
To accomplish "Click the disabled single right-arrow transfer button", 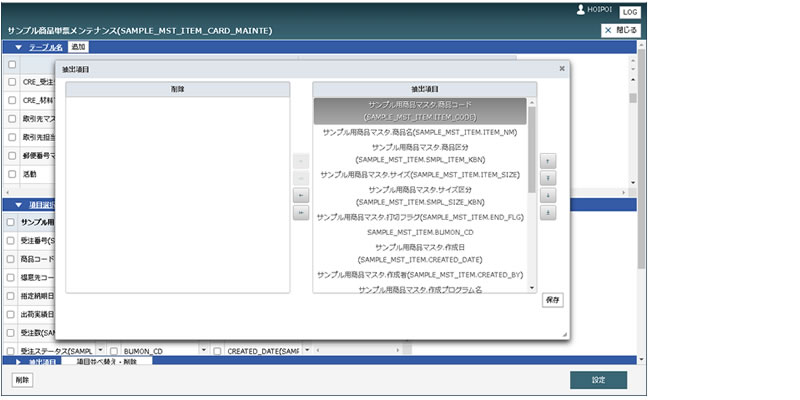I will 301,161.
